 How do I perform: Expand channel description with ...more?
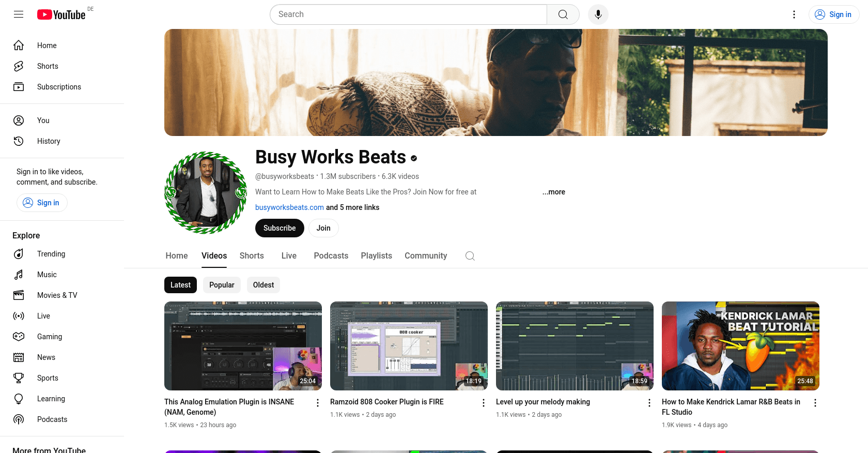point(553,192)
